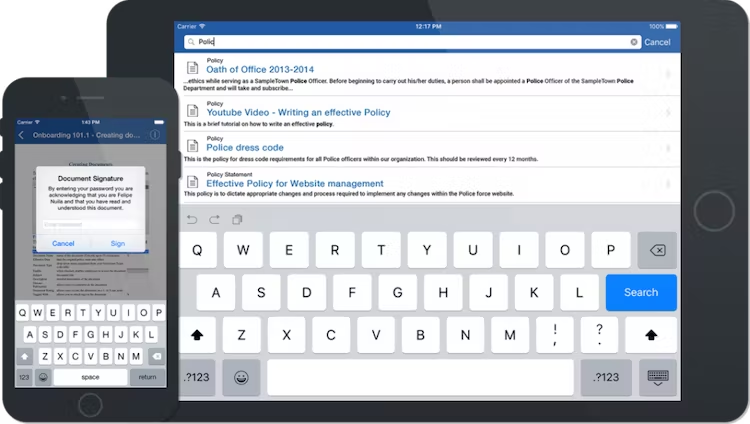The height and width of the screenshot is (424, 750).
Task: Tap the exclamation/comma key on tablet keyboard
Action: [x=555, y=335]
